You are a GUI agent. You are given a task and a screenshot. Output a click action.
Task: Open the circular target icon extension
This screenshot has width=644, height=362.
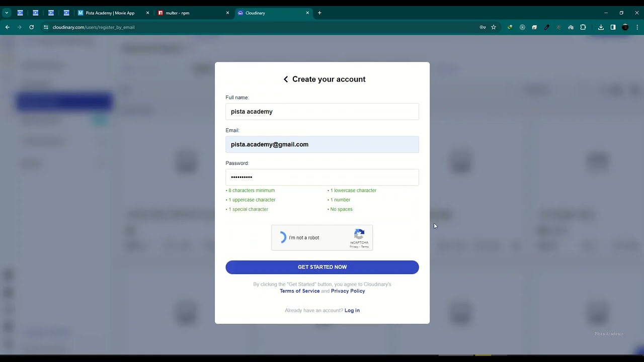pyautogui.click(x=522, y=27)
